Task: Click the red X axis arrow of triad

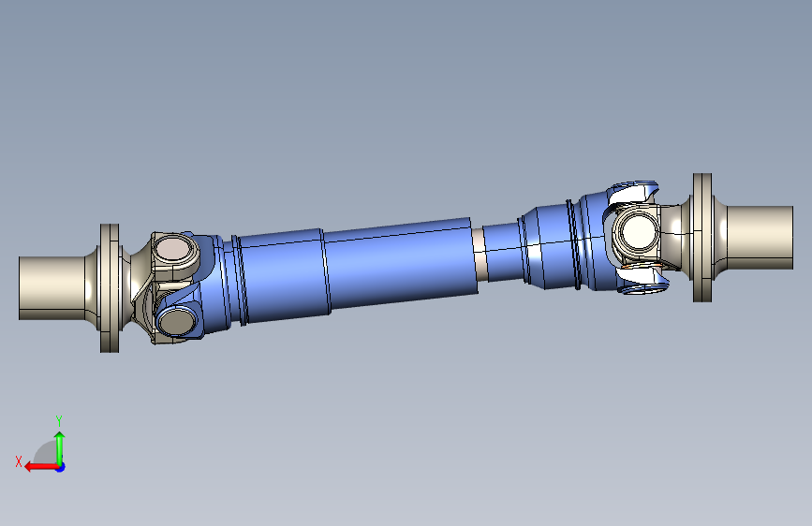Action: 40,467
